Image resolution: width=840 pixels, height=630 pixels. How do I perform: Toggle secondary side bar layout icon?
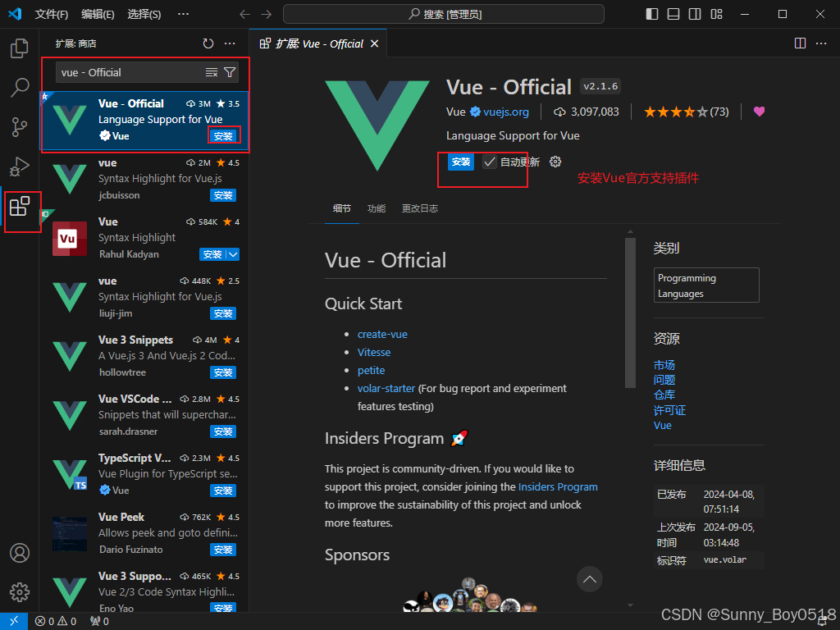click(x=695, y=15)
